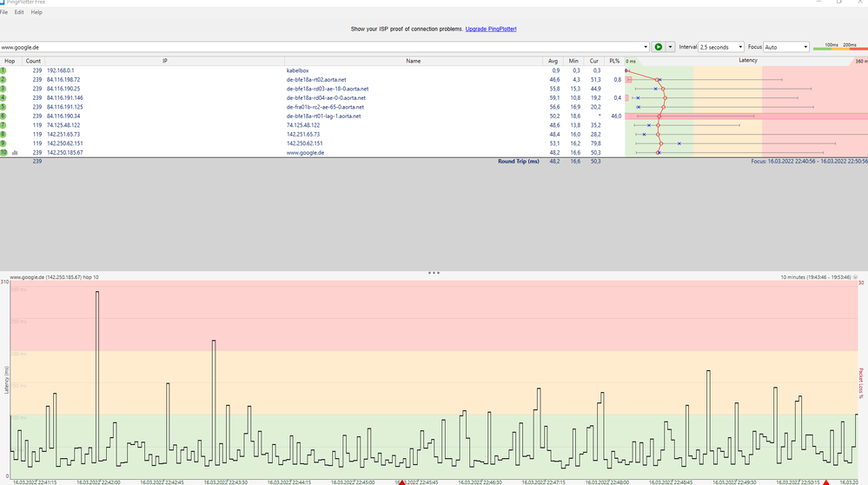
Task: Click the three-dot splitter handle above timeline graph
Action: coord(434,273)
